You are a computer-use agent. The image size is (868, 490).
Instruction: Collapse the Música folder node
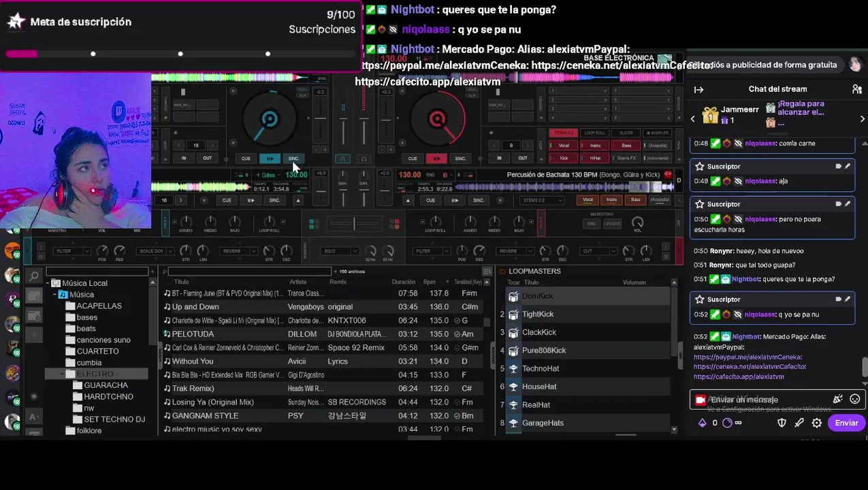[54, 295]
